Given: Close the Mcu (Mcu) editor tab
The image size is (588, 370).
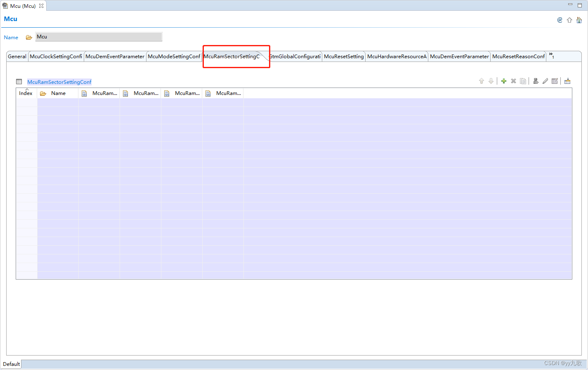Looking at the screenshot, I should pyautogui.click(x=41, y=6).
